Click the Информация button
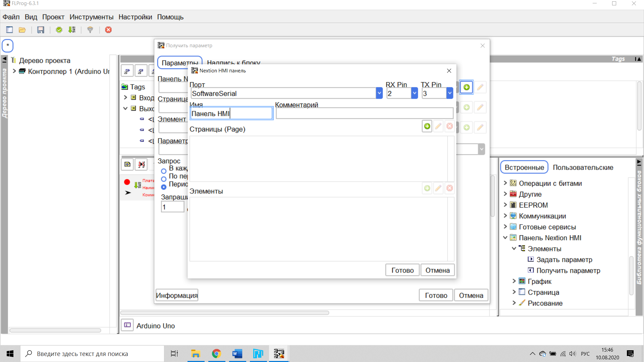This screenshot has height=362, width=644. pos(177,295)
